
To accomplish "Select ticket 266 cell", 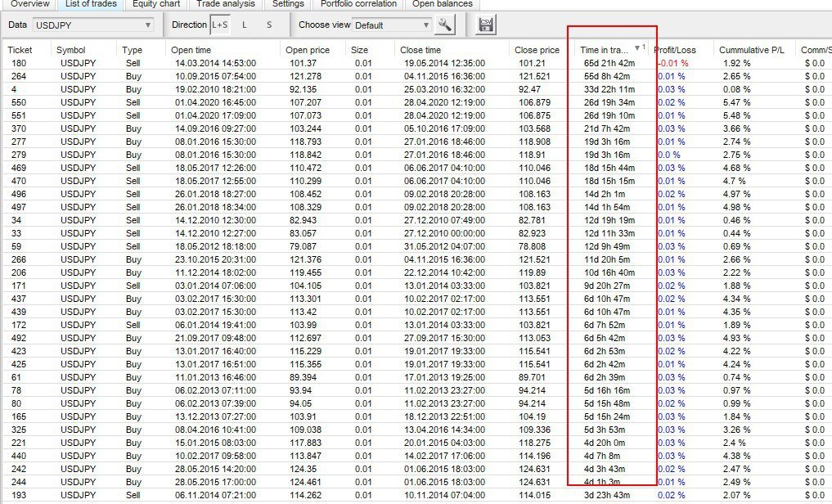I will (x=19, y=259).
